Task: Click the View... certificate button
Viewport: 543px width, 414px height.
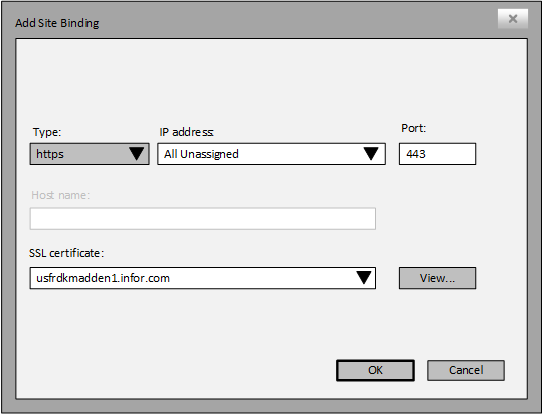Action: click(437, 278)
